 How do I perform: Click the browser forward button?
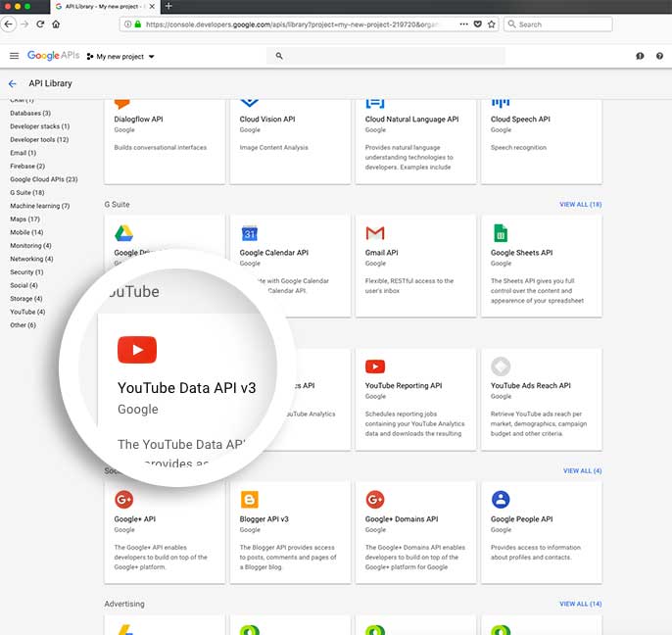pyautogui.click(x=24, y=24)
